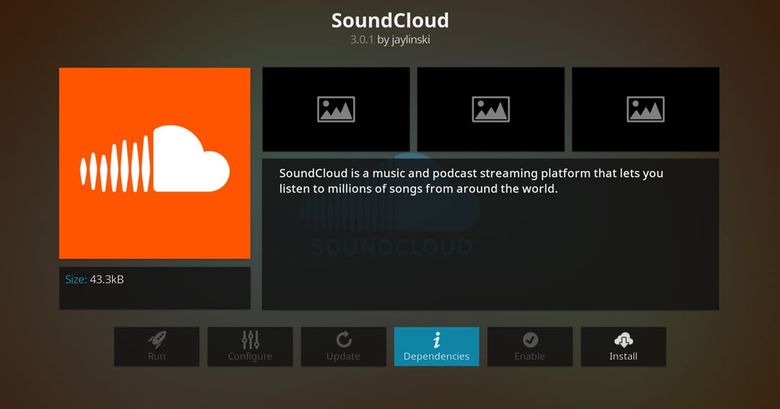780x409 pixels.
Task: Click the Size: 43.3kB text
Action: click(95, 280)
